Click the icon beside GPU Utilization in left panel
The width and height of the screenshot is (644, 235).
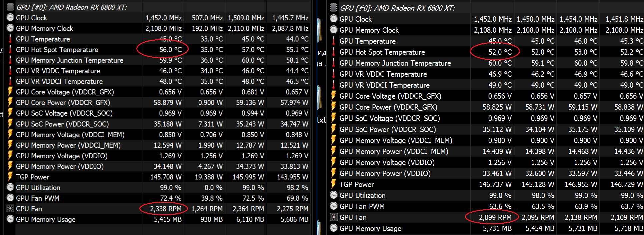pyautogui.click(x=10, y=188)
